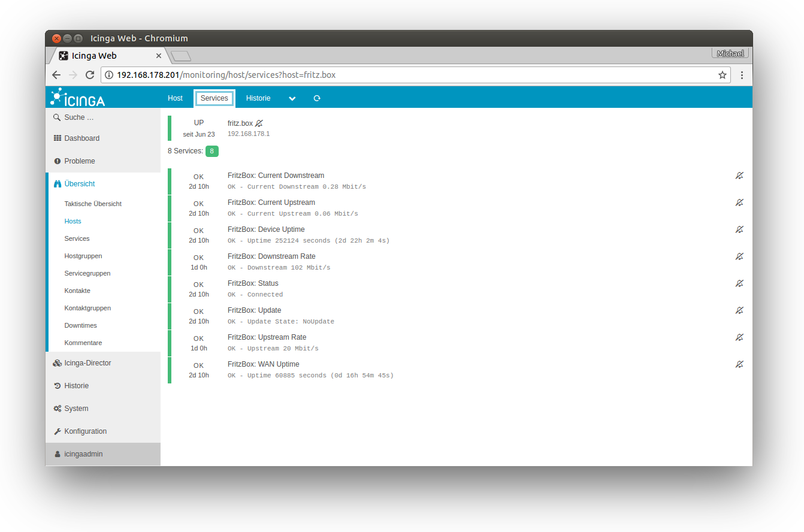This screenshot has height=532, width=804.
Task: Open FritzBox: Device Uptime service
Action: point(266,229)
